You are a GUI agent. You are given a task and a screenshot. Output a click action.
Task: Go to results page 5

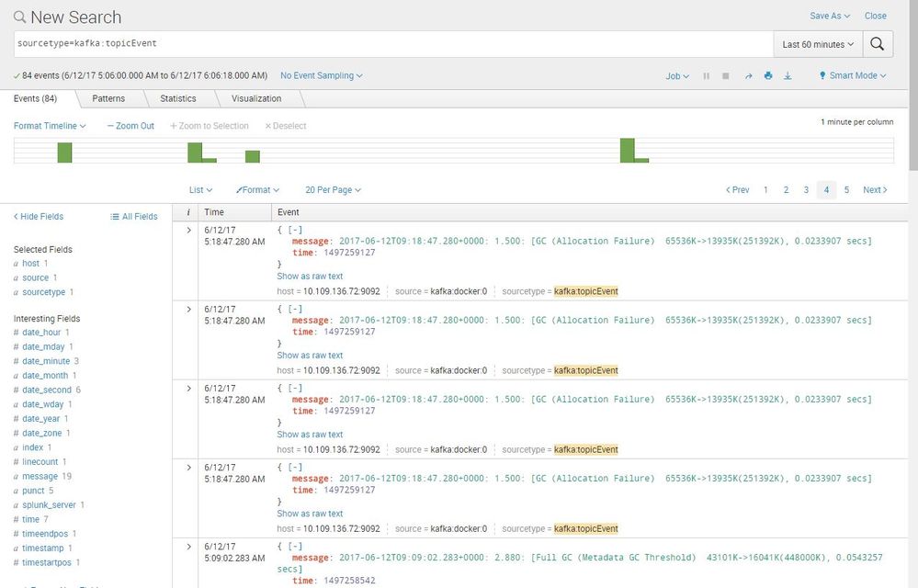(846, 190)
